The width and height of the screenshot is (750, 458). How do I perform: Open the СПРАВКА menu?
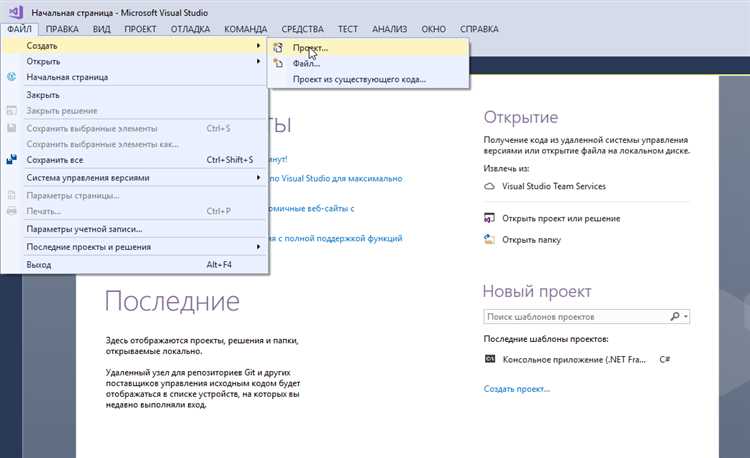479,29
